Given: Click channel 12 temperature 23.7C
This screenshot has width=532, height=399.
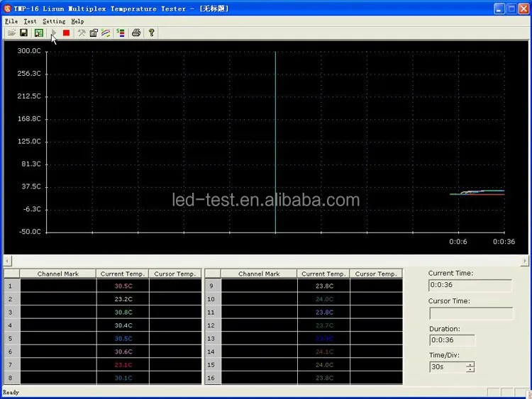Looking at the screenshot, I should 324,325.
